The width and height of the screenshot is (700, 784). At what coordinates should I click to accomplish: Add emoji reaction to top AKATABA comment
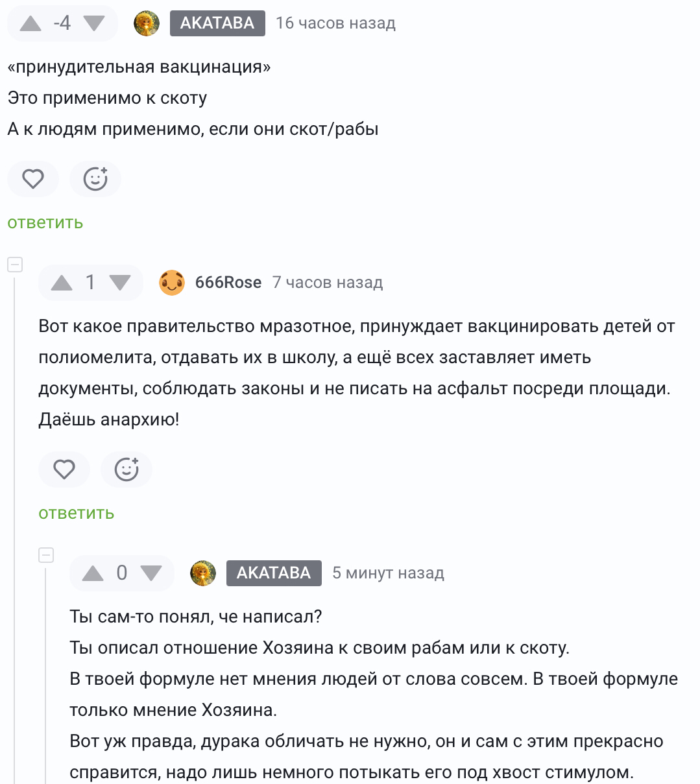point(95,179)
